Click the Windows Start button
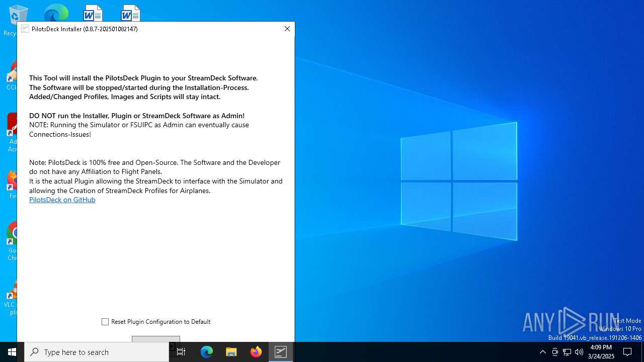This screenshot has height=362, width=644. click(12, 352)
